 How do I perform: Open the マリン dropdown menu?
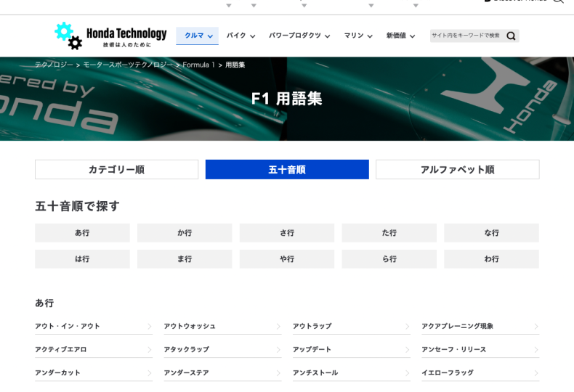point(357,36)
